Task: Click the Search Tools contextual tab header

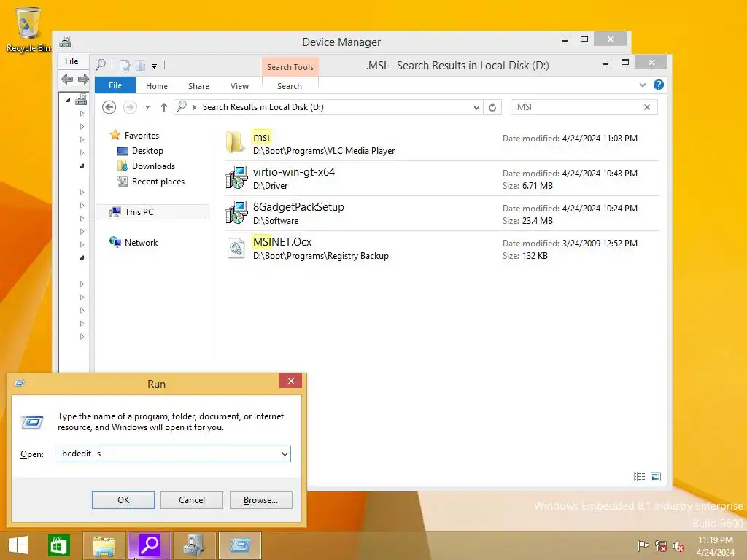Action: [x=290, y=67]
